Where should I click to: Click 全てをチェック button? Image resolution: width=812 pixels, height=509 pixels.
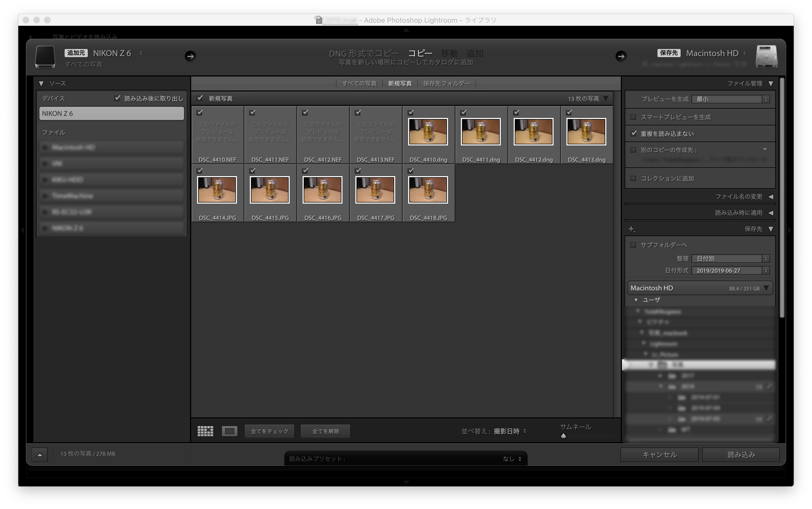coord(269,431)
